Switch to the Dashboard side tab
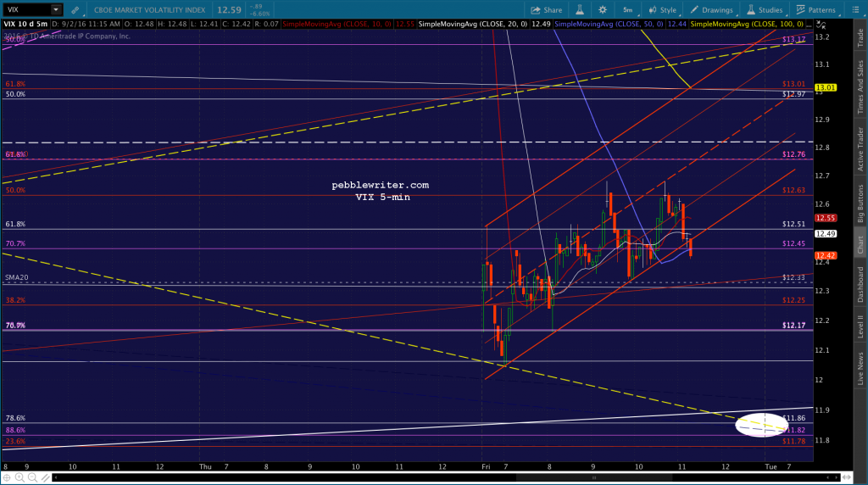The width and height of the screenshot is (868, 485). 860,285
